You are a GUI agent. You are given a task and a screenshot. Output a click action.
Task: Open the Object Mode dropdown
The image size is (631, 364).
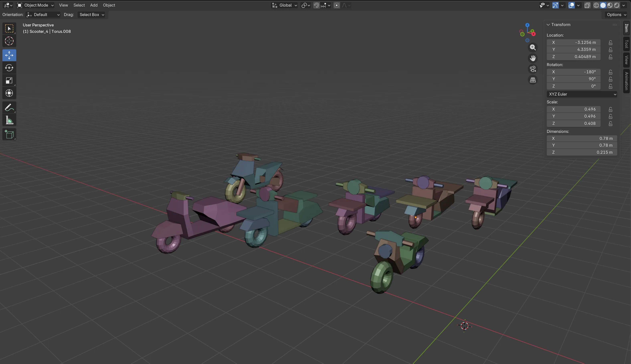click(x=35, y=5)
